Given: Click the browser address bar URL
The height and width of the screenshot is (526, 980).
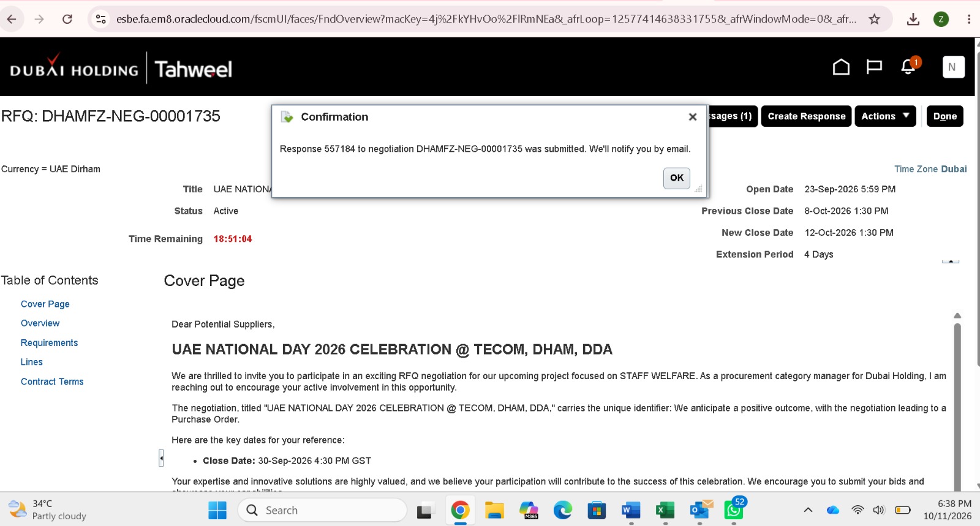Looking at the screenshot, I should click(486, 19).
